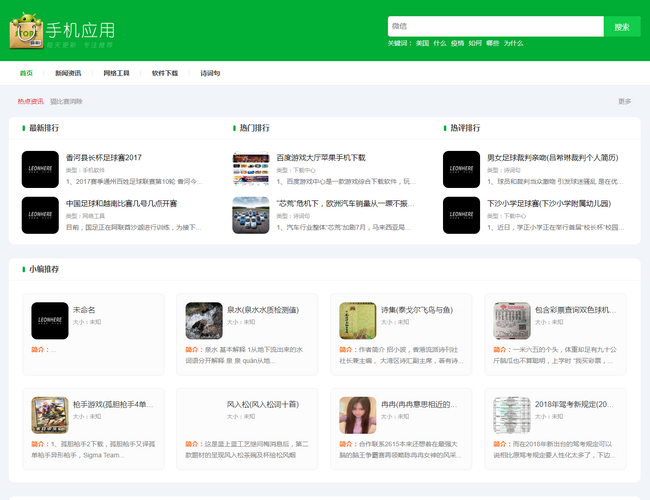Click the 更多 link in hot news bar

click(x=625, y=101)
